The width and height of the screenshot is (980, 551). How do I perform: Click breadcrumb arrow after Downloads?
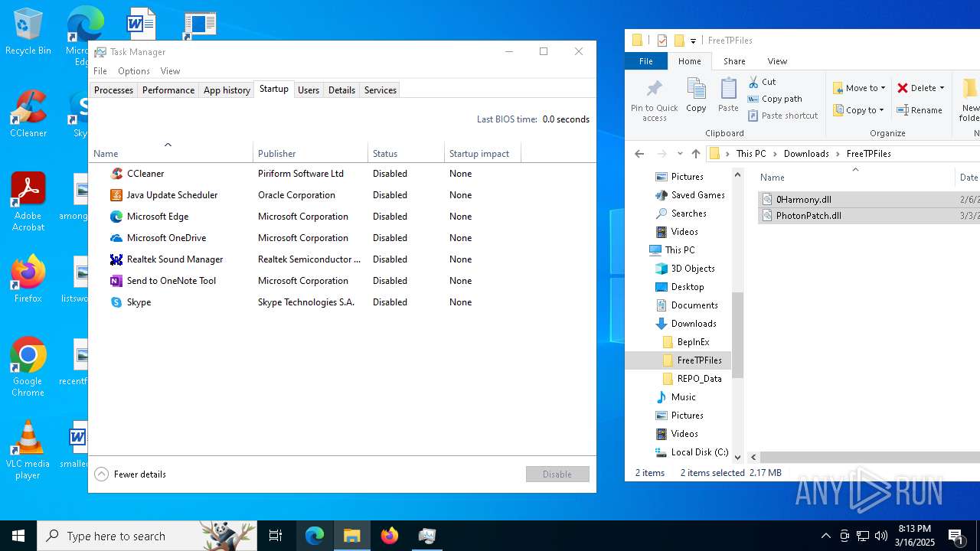pyautogui.click(x=838, y=154)
